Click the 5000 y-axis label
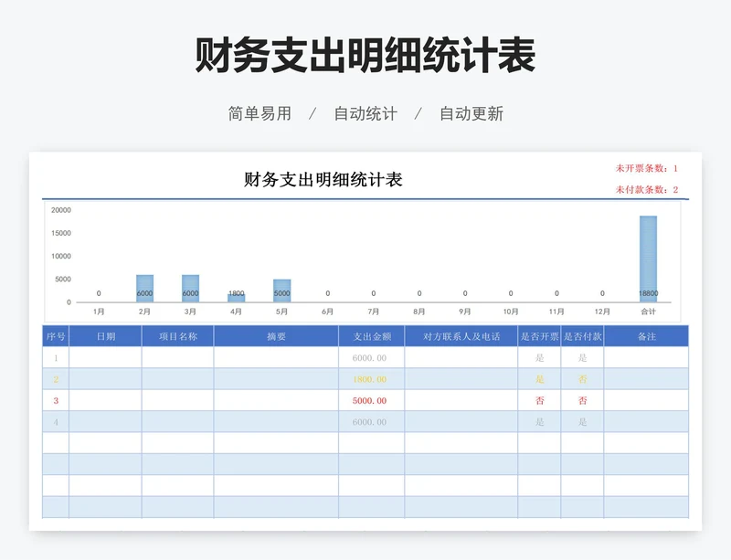731x560 pixels. 63,280
